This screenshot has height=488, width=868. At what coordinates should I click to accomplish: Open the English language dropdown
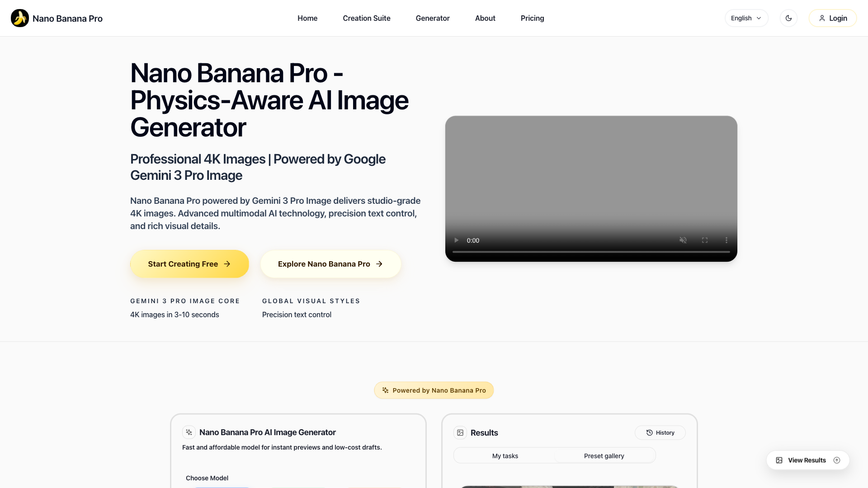coord(746,18)
